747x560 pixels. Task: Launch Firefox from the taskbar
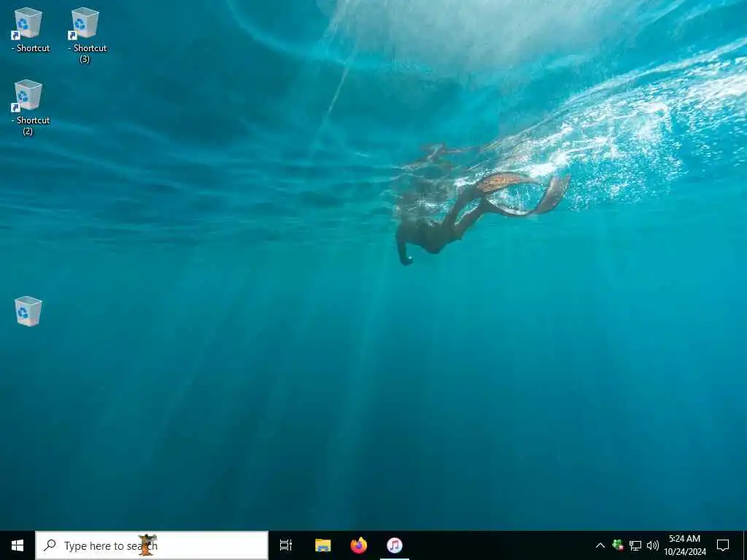[359, 545]
